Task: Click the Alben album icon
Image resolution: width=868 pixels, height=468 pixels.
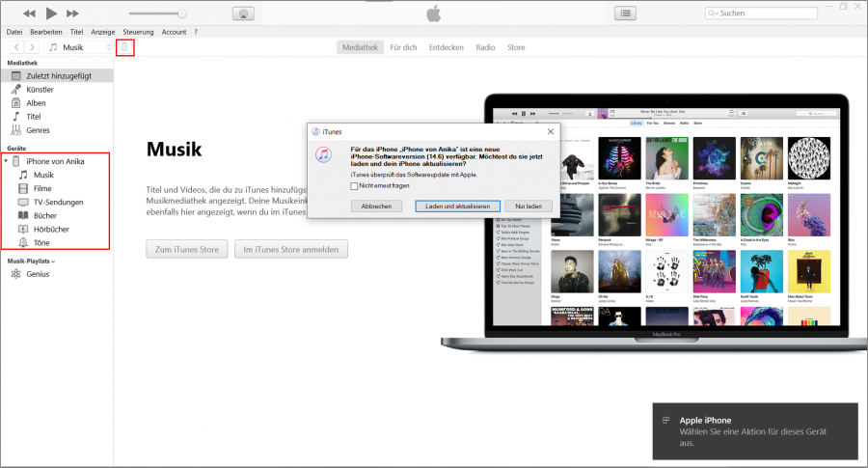Action: pyautogui.click(x=16, y=103)
